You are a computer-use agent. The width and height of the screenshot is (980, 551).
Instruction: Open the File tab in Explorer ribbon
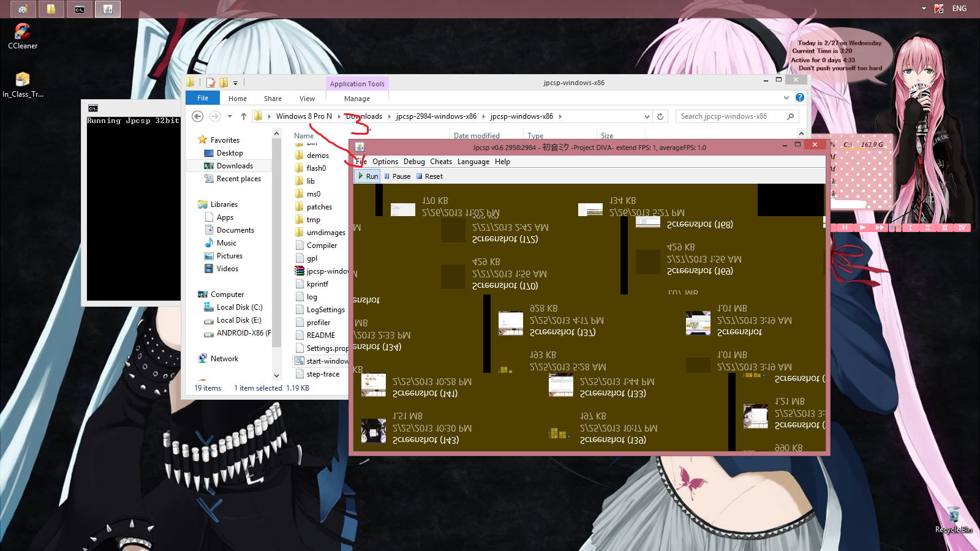pos(203,98)
